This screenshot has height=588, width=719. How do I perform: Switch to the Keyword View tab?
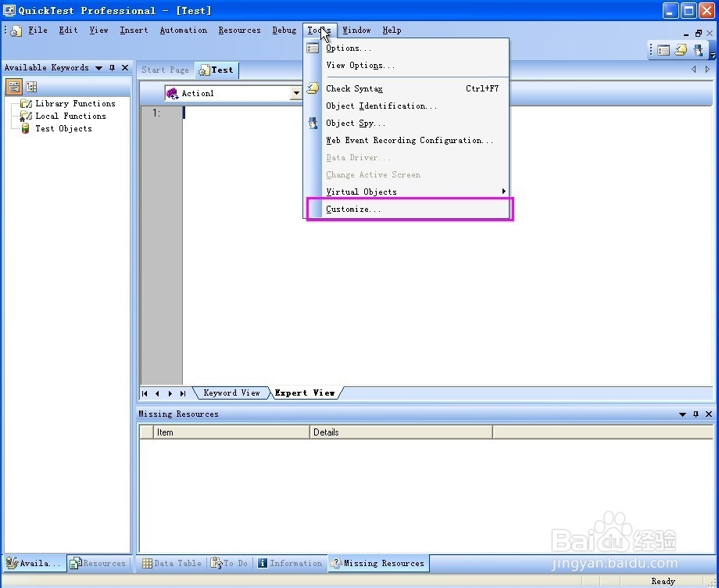(x=231, y=393)
